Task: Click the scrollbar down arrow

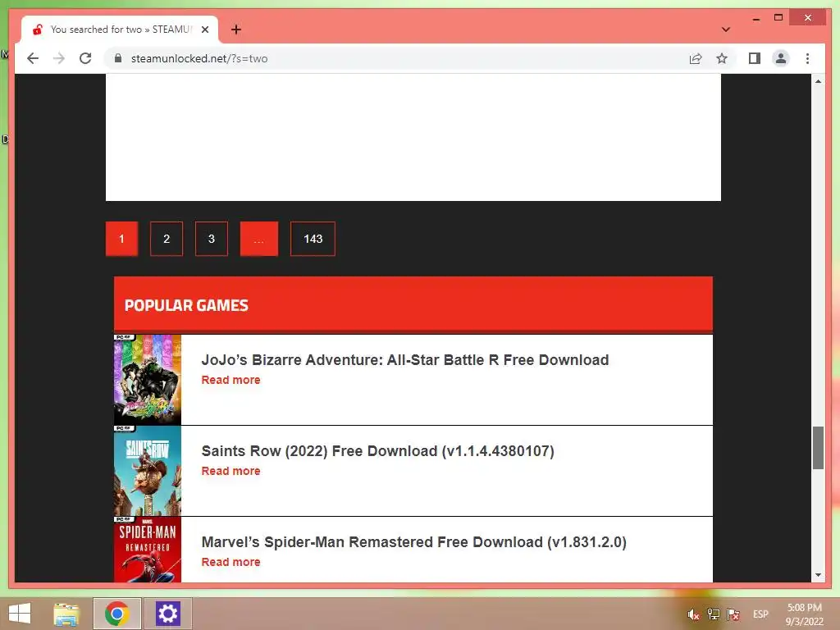Action: pos(818,575)
